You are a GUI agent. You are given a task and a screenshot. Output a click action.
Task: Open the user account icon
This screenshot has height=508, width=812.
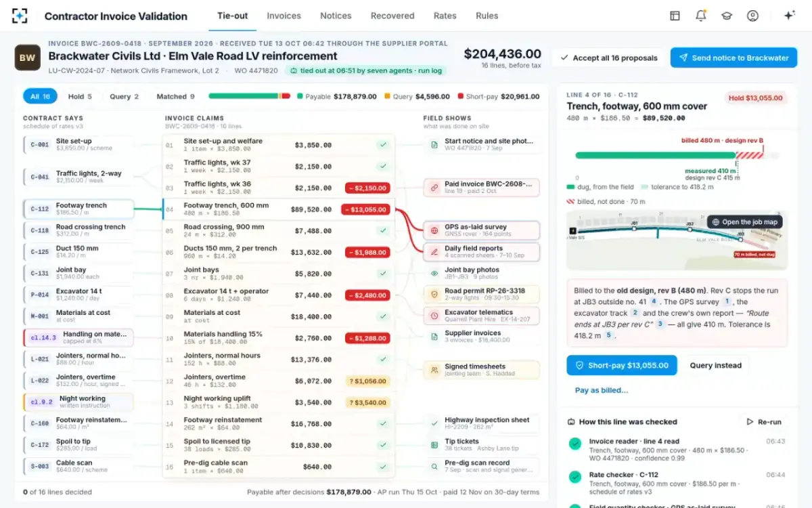[x=752, y=16]
